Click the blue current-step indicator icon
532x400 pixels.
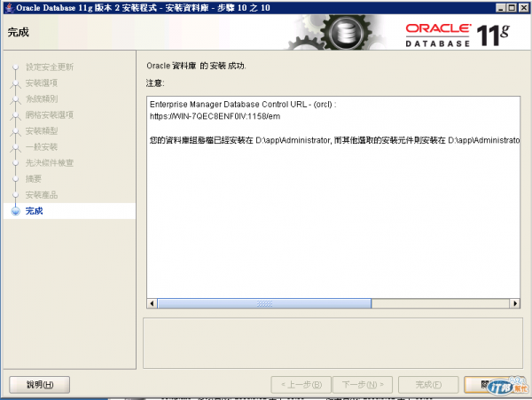point(16,211)
